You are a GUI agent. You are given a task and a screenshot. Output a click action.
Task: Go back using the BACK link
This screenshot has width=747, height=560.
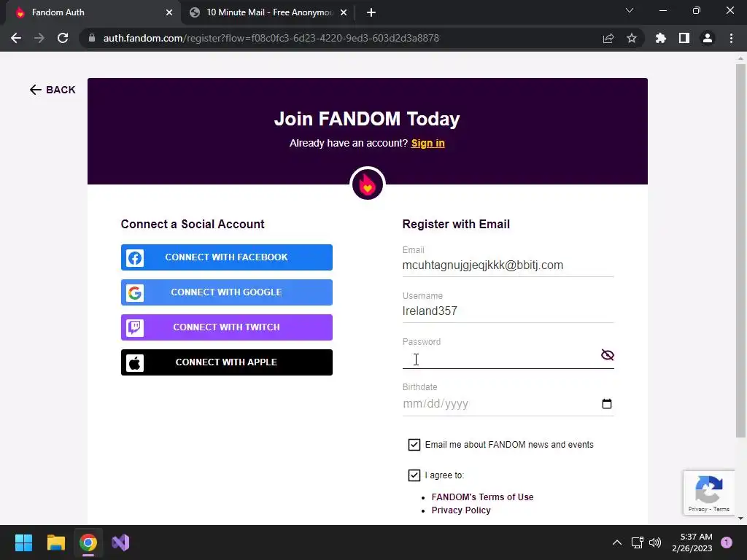tap(53, 90)
